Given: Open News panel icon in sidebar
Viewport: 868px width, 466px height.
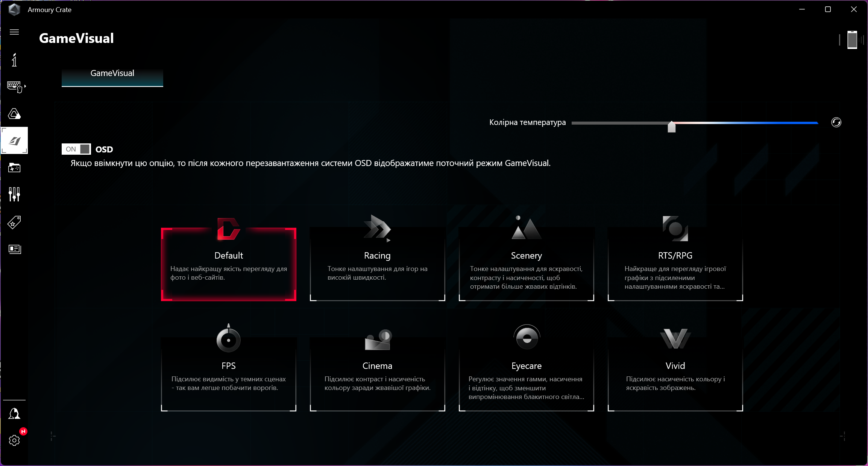Looking at the screenshot, I should click(x=14, y=249).
